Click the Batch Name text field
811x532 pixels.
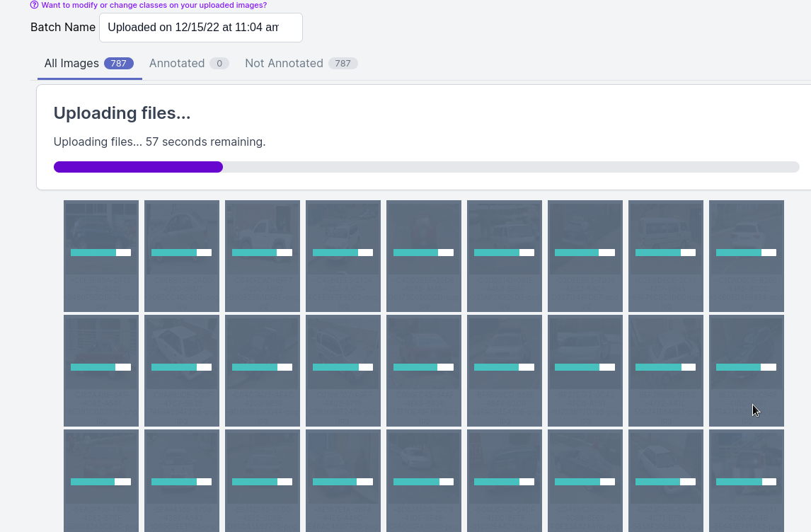coord(200,28)
